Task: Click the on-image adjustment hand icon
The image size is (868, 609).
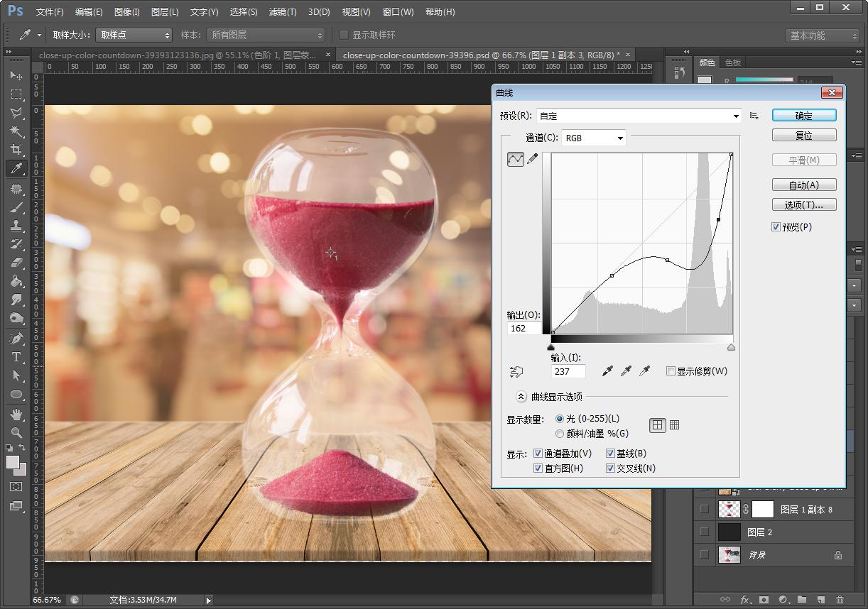Action: pos(516,371)
